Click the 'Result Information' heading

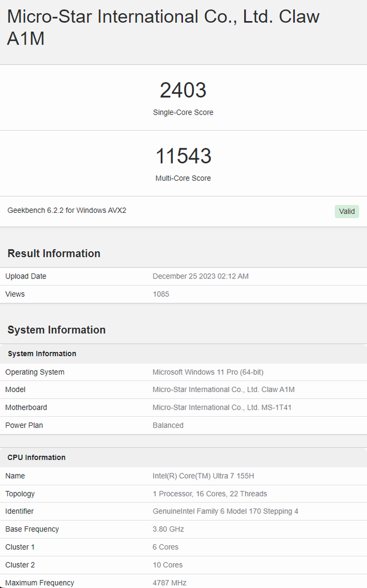(54, 253)
